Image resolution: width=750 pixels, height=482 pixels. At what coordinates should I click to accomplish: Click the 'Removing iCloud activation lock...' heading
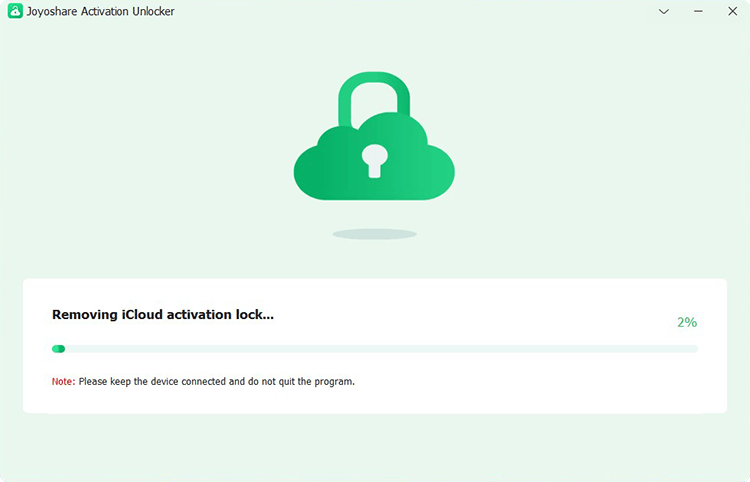(x=163, y=315)
